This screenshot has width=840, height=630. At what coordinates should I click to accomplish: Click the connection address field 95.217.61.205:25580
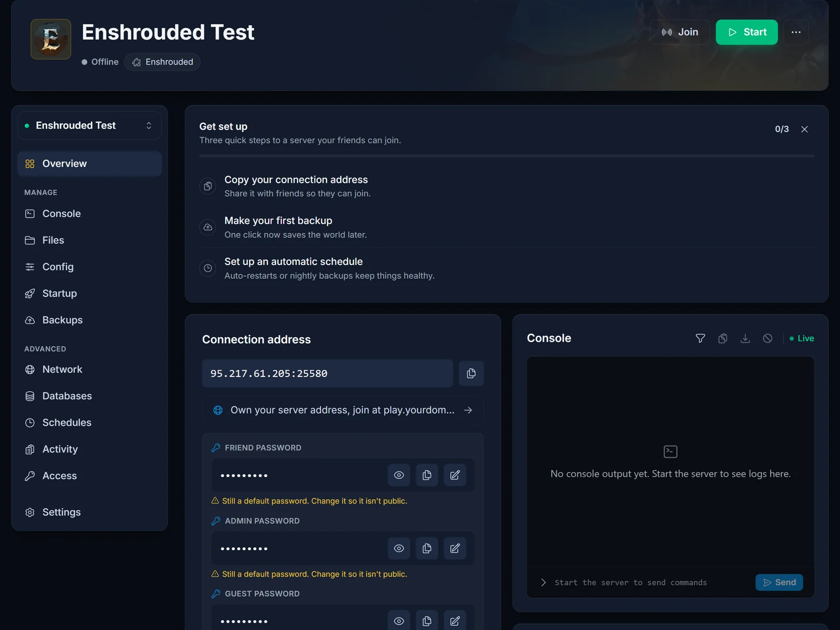[x=328, y=373]
